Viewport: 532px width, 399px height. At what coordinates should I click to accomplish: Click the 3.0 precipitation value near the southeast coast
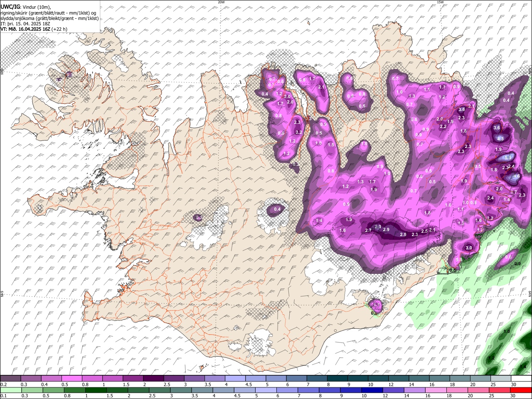pyautogui.click(x=469, y=248)
